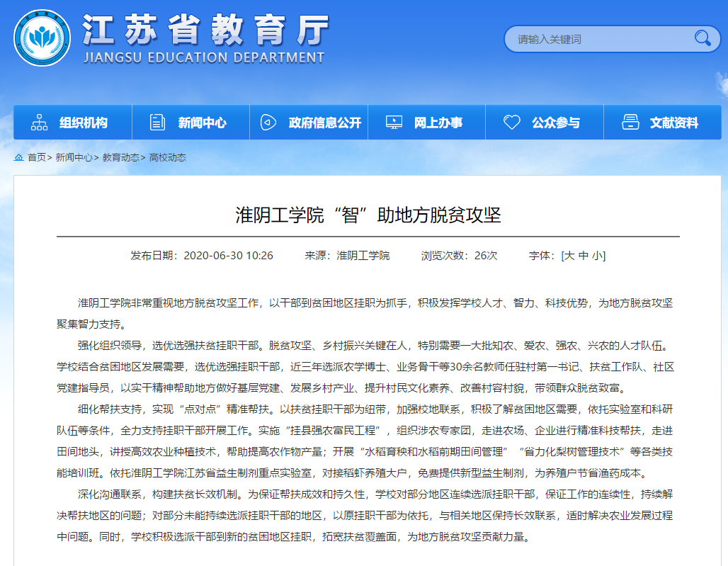The image size is (728, 566).
Task: Set font size to 中 (medium)
Action: tap(583, 256)
